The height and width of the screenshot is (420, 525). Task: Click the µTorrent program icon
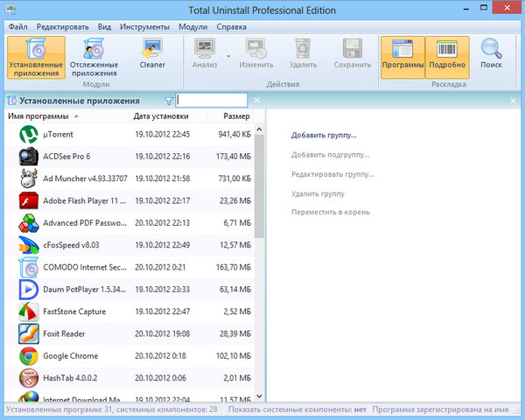click(x=29, y=134)
